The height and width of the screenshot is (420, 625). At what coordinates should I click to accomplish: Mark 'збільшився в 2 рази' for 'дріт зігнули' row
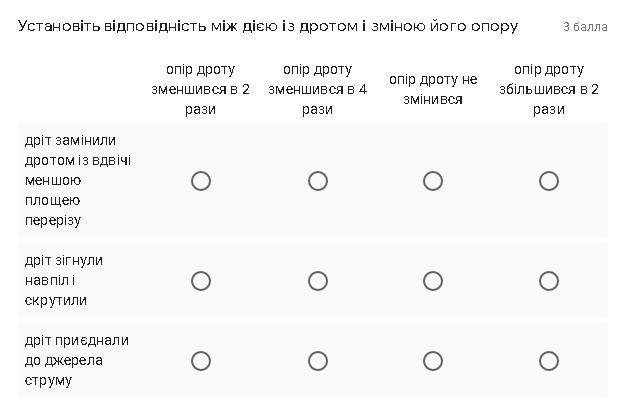pyautogui.click(x=549, y=281)
